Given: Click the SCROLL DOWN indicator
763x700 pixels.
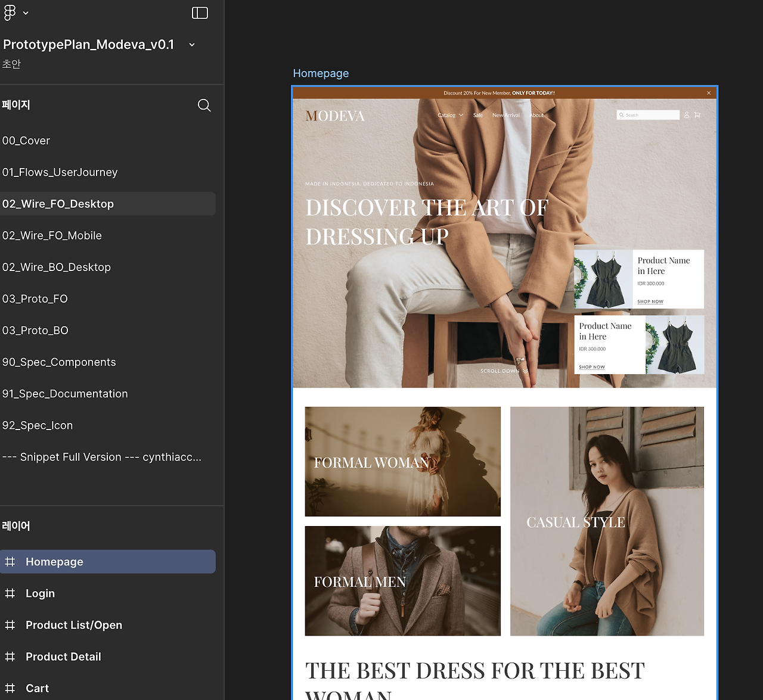Looking at the screenshot, I should click(x=504, y=371).
